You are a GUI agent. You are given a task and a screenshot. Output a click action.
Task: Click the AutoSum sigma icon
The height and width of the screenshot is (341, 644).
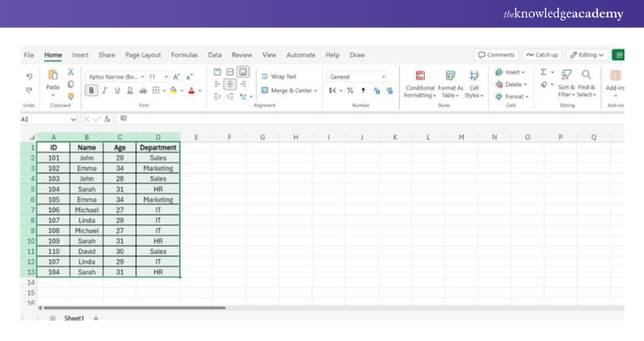click(544, 73)
